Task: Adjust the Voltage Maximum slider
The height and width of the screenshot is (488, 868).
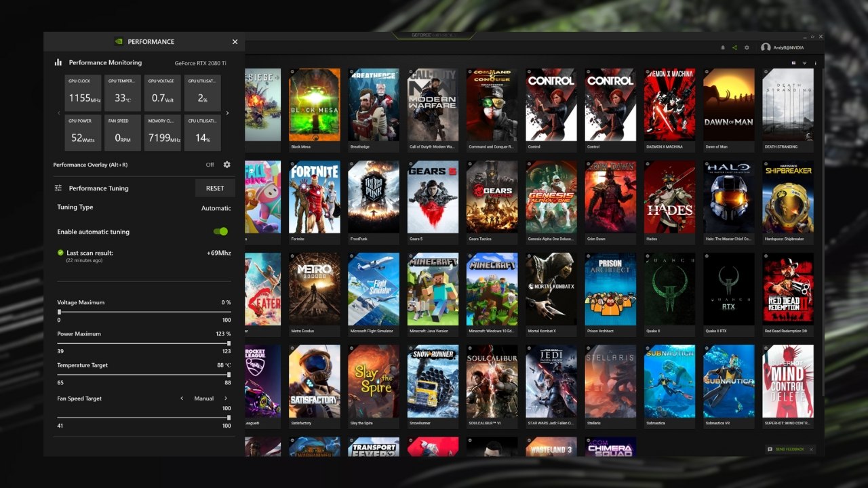Action: [x=144, y=312]
